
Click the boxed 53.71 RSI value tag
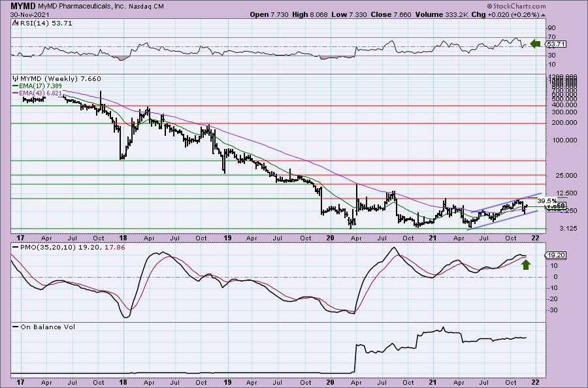click(556, 44)
